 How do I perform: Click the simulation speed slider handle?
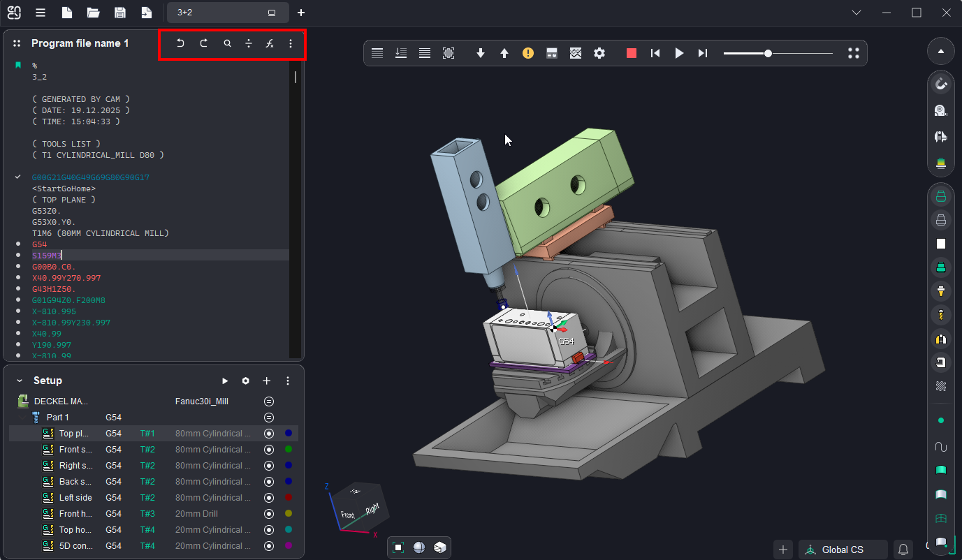[768, 53]
